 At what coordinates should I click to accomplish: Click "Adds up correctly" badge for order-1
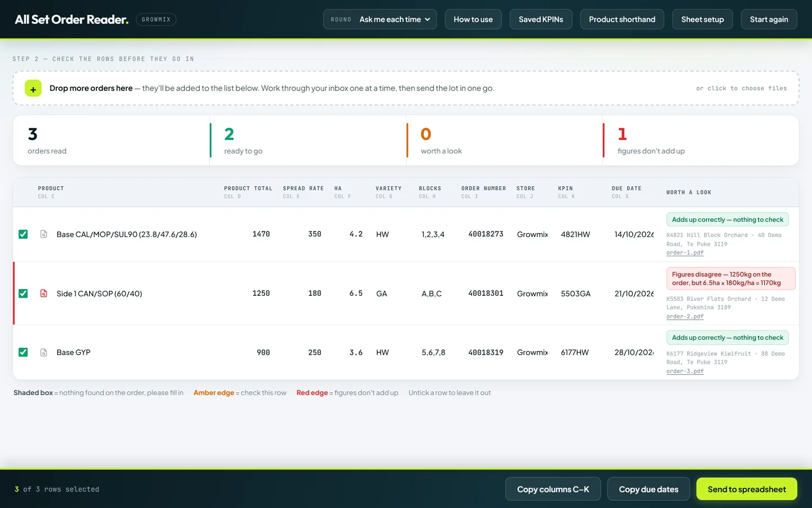[727, 220]
